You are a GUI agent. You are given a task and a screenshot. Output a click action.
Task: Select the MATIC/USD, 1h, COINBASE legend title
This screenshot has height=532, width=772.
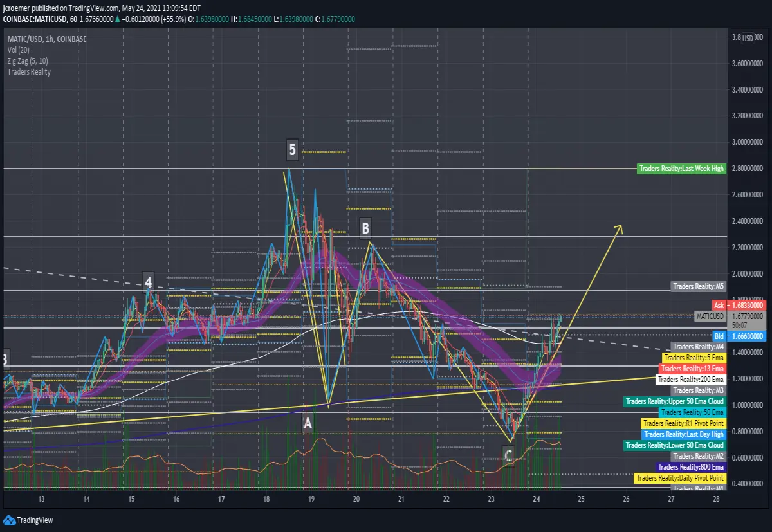[47, 39]
